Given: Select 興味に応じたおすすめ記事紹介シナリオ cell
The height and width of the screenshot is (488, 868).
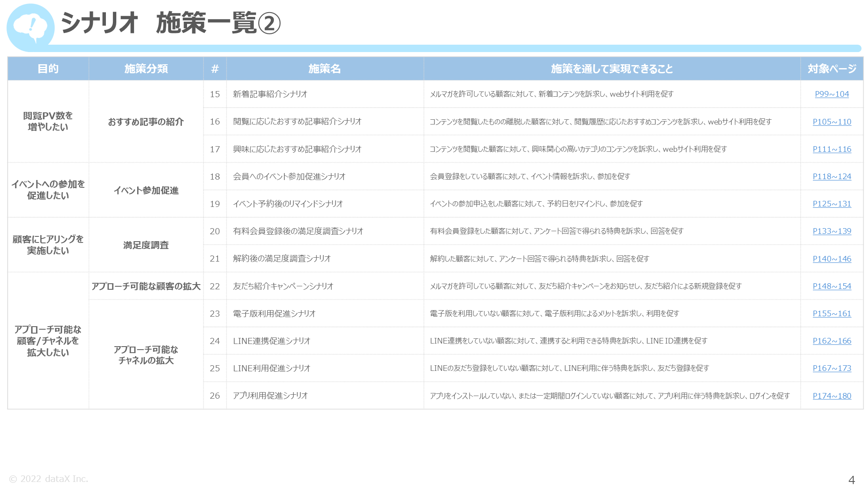Looking at the screenshot, I should [325, 149].
